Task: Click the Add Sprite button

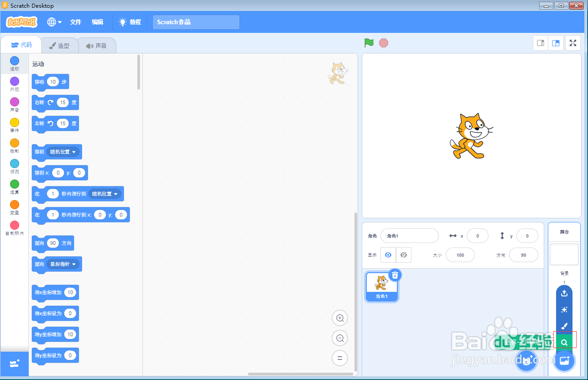Action: coord(526,360)
